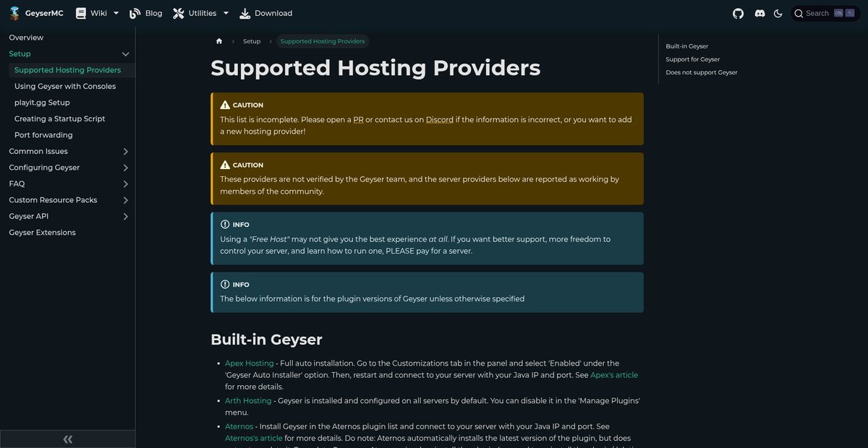Viewport: 868px width, 448px height.
Task: Jump to Built-in Geyser in contents
Action: click(687, 46)
